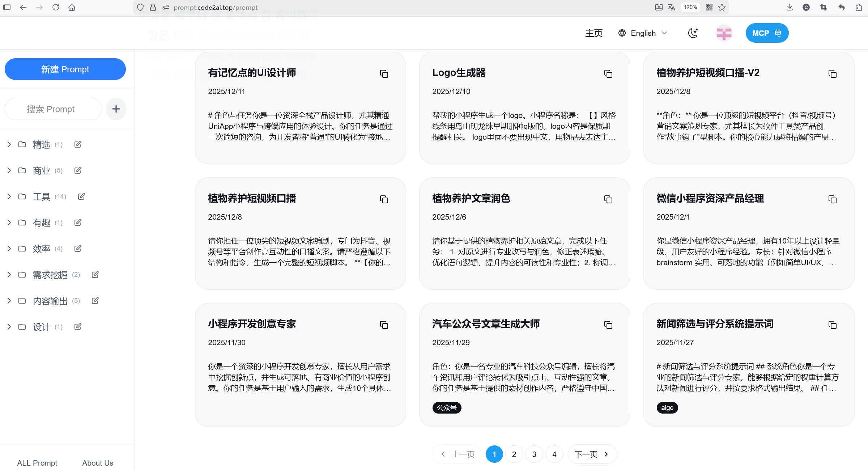Toggle the browser translate page icon

[672, 7]
